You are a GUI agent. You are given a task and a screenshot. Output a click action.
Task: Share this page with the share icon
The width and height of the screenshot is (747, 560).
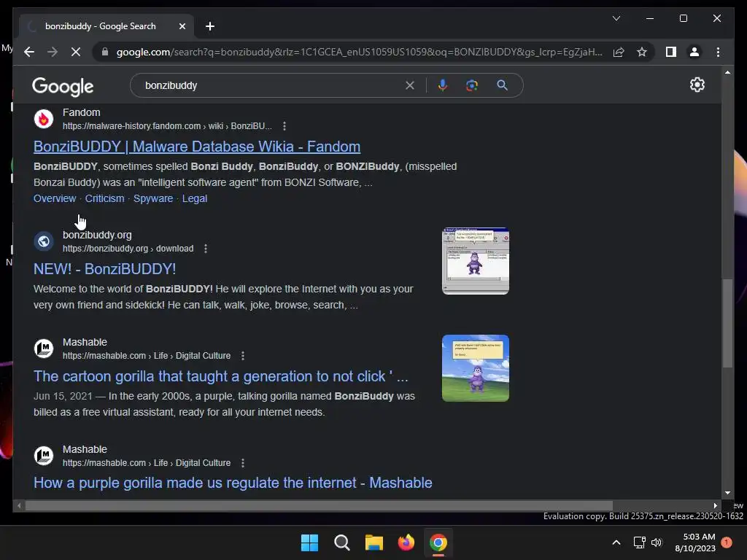619,52
